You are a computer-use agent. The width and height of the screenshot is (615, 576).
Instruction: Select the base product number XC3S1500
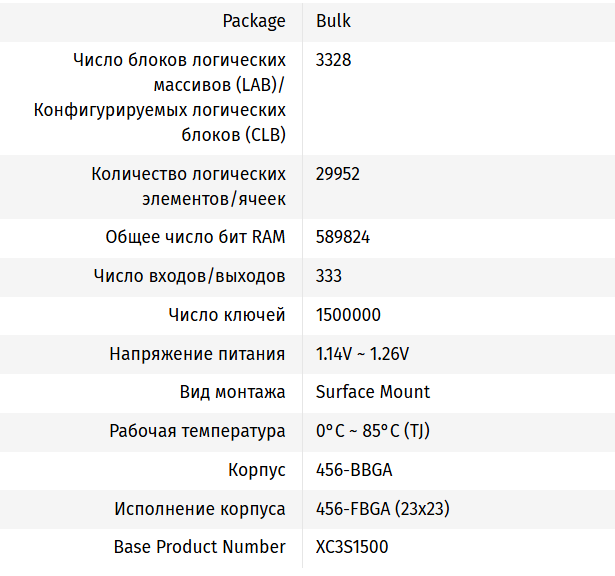[x=352, y=547]
